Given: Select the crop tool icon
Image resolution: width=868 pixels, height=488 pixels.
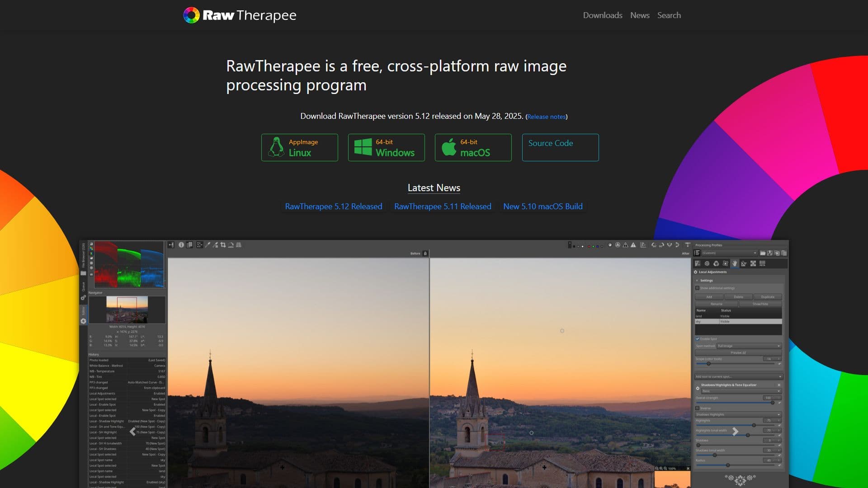Looking at the screenshot, I should [223, 245].
